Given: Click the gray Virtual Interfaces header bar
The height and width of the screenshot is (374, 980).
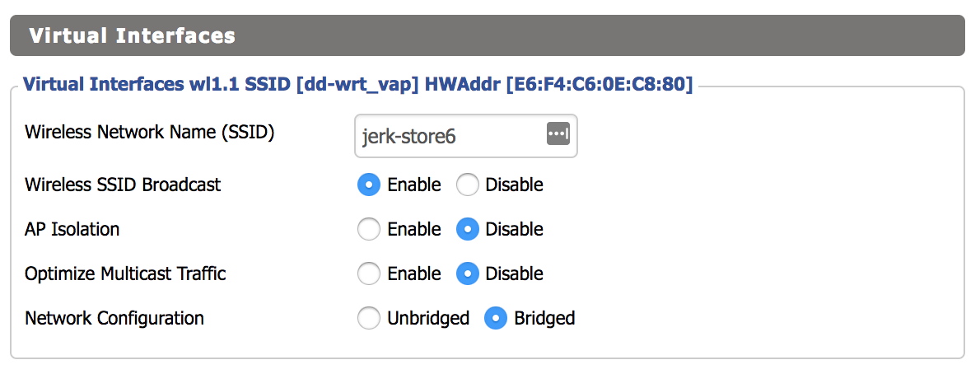Looking at the screenshot, I should point(487,35).
